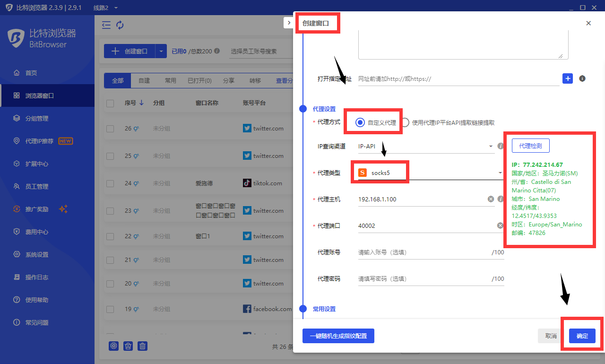Check the box for row 26
The image size is (605, 364).
[x=110, y=129]
